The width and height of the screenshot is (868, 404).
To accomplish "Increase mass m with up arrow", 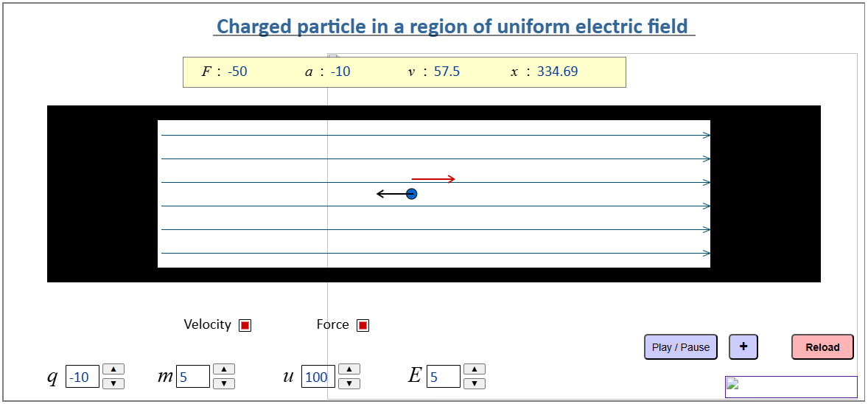I will click(x=224, y=369).
